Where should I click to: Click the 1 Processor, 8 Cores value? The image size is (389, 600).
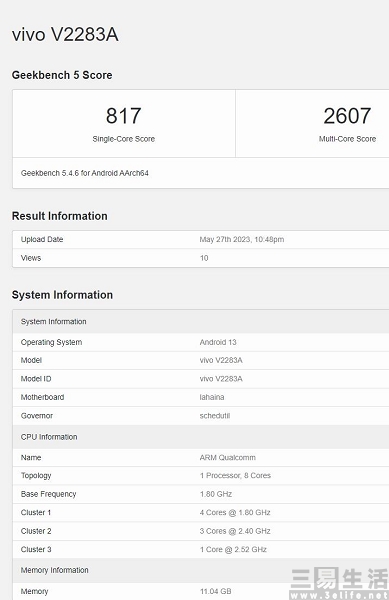[x=235, y=476]
